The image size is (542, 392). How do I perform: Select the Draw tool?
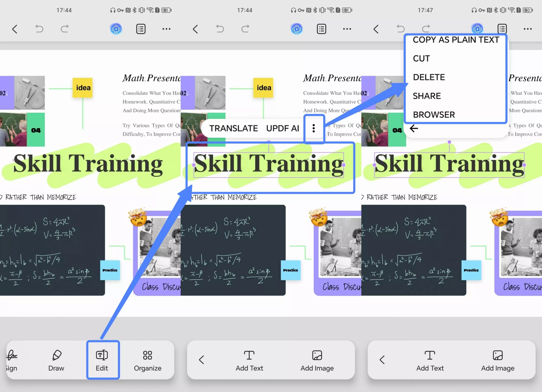pos(56,360)
